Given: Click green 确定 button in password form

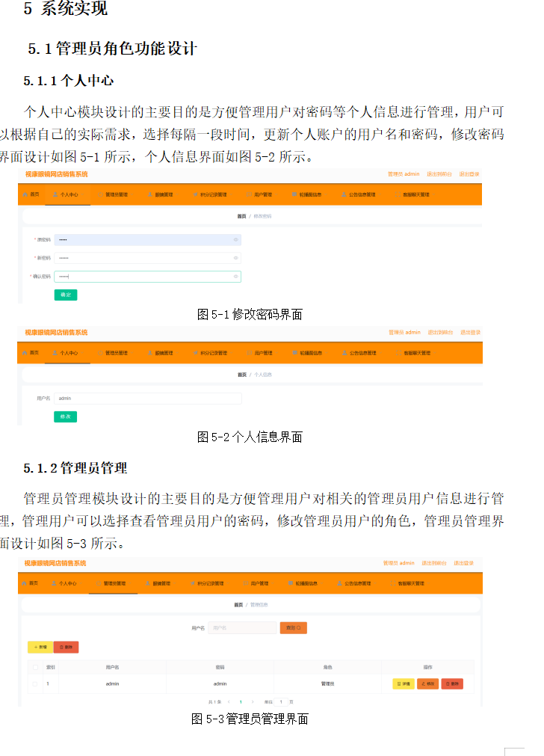Looking at the screenshot, I should [x=66, y=295].
